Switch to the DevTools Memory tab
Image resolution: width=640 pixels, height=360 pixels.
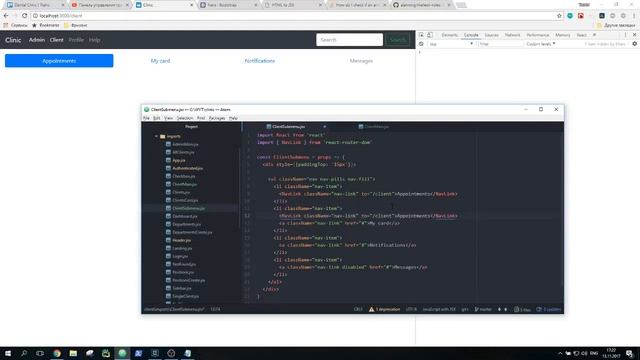click(x=562, y=35)
